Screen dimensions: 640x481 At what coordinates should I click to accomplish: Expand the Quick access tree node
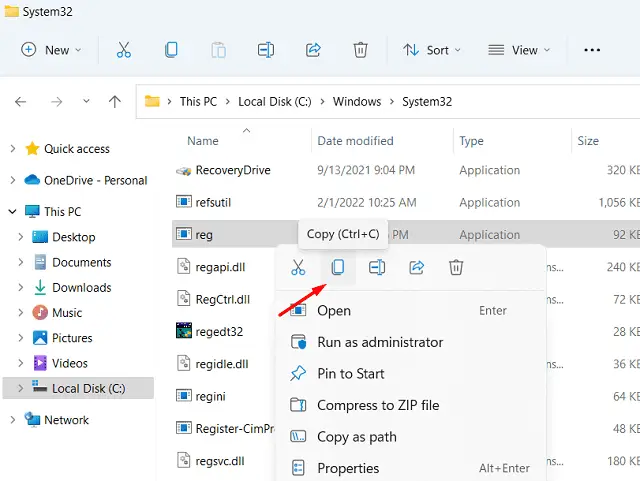12,149
